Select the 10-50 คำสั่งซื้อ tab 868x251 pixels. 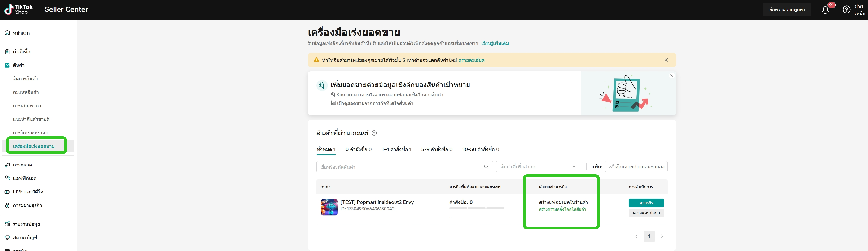click(481, 149)
